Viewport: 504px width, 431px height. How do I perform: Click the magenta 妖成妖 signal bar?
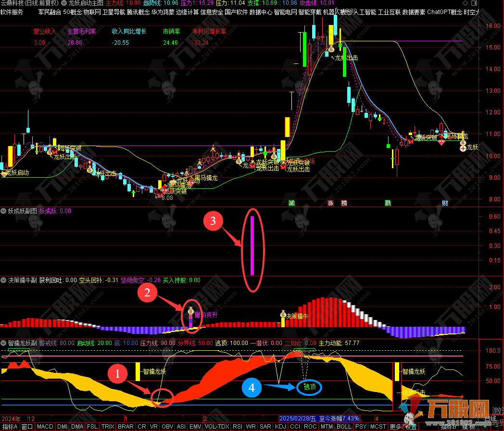click(x=252, y=246)
